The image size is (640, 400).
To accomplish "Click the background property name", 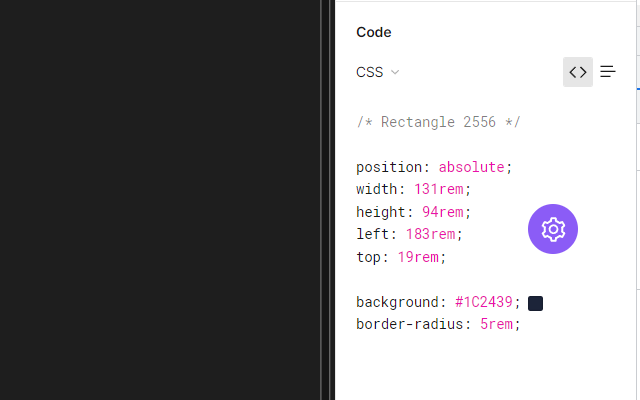I will [399, 302].
